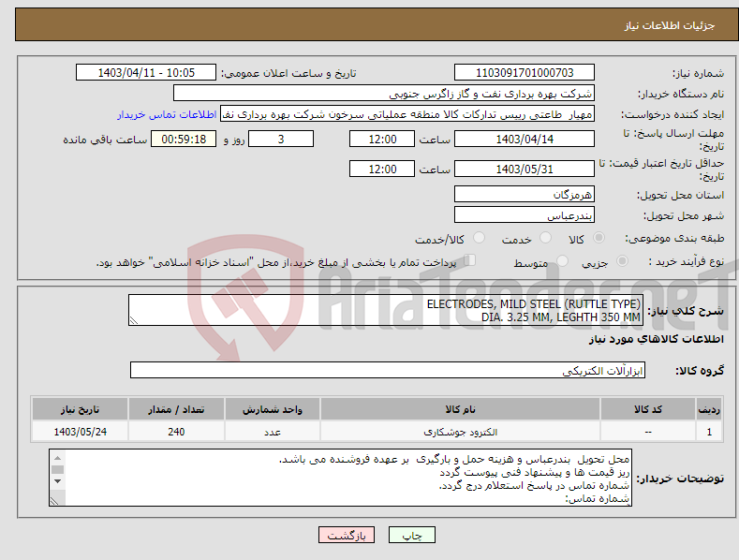The width and height of the screenshot is (739, 560).
Task: Click the ELECTRODES general description textarea
Action: click(x=386, y=310)
